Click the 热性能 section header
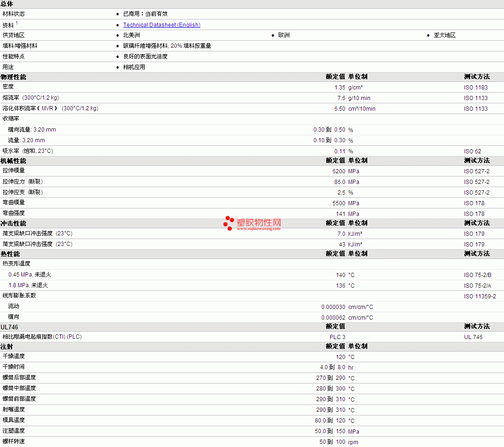The image size is (504, 447). (x=10, y=254)
